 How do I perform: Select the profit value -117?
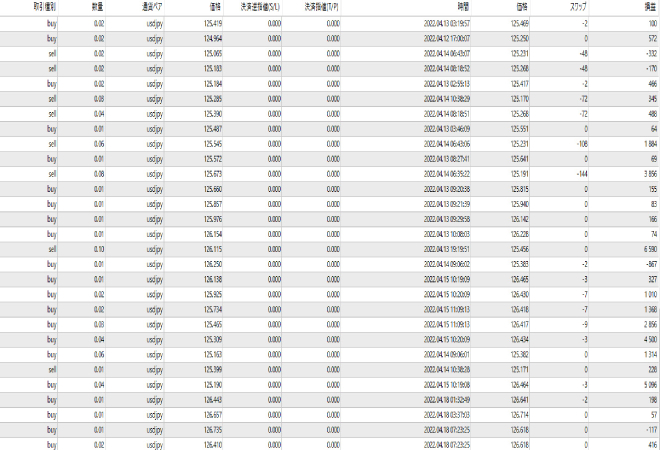tap(652, 430)
